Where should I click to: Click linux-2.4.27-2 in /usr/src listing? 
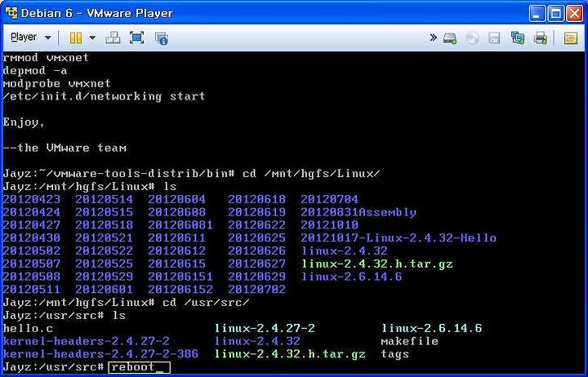(x=265, y=328)
